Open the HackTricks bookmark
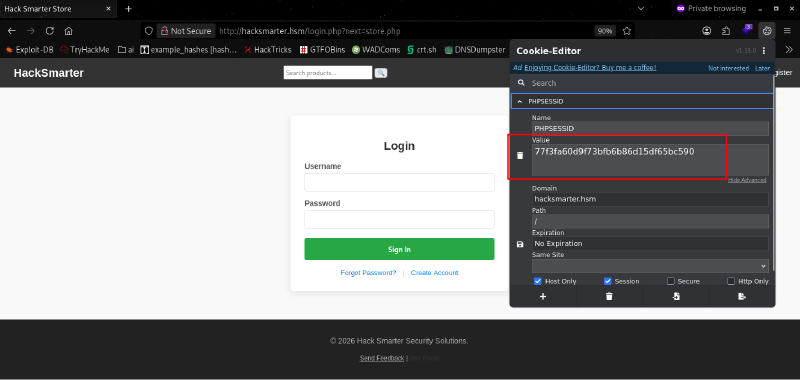This screenshot has height=380, width=800. (x=268, y=49)
